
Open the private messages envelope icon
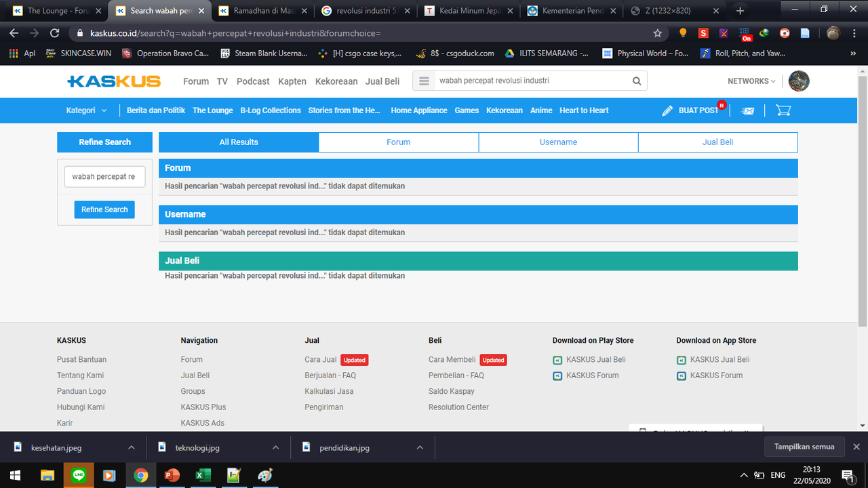click(748, 110)
